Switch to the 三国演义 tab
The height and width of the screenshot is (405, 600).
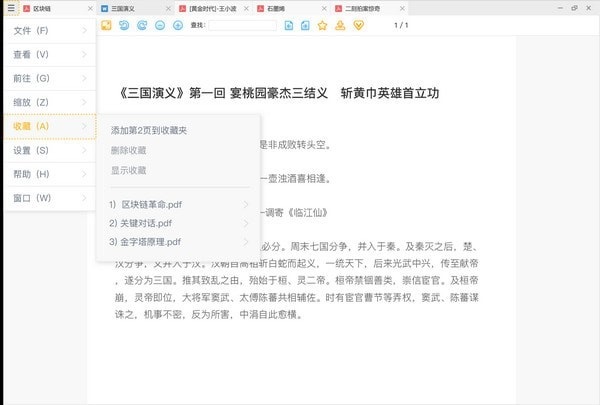click(135, 8)
